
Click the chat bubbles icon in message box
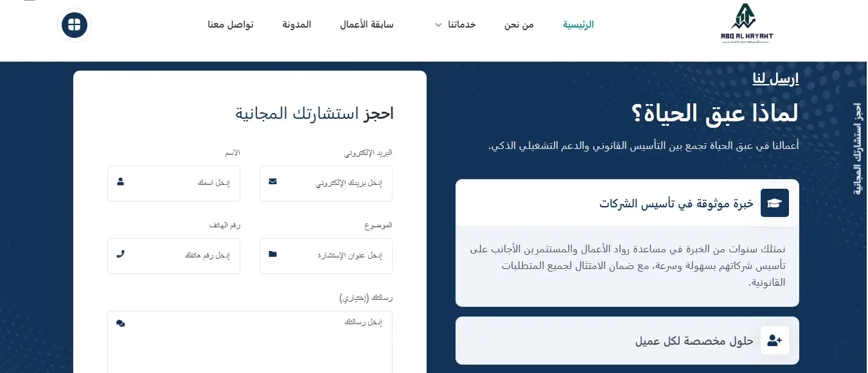tap(120, 323)
